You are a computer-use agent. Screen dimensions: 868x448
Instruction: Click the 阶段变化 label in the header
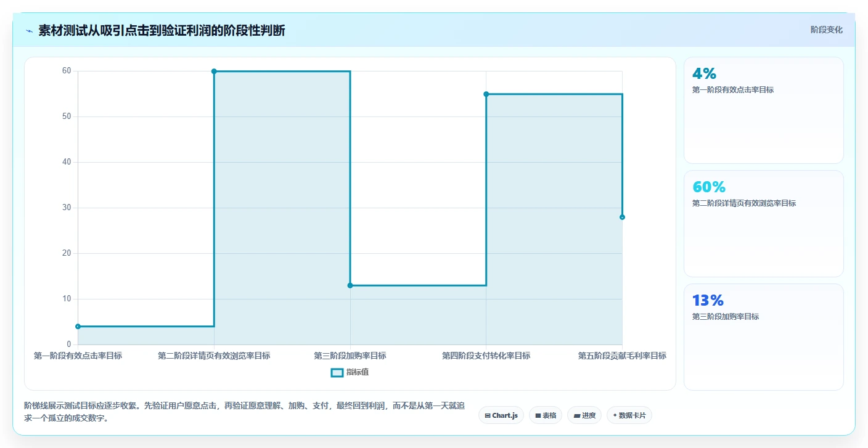click(x=826, y=30)
